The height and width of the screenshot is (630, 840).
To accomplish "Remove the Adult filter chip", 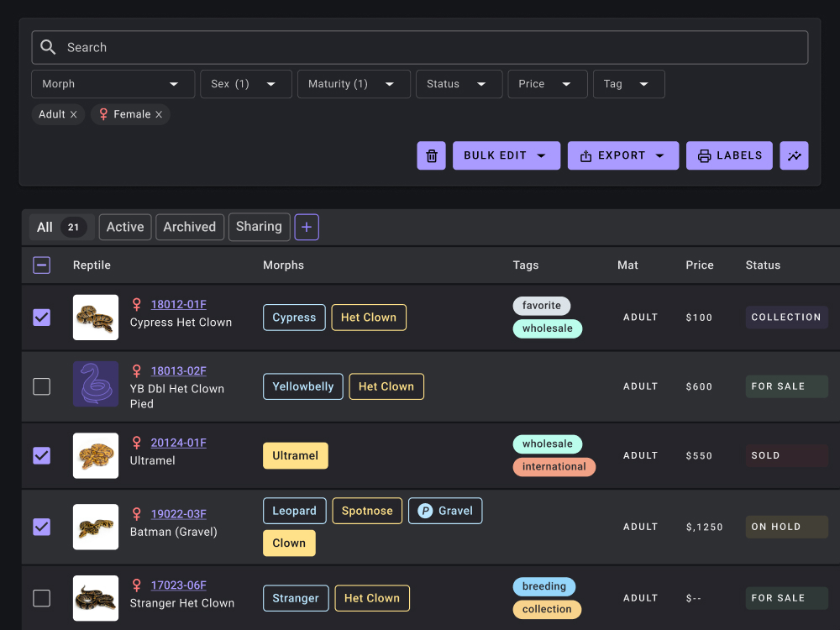I will pos(74,114).
